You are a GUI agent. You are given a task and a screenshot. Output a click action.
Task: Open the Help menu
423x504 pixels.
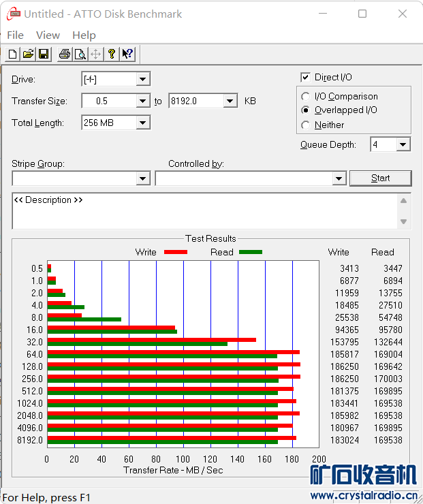click(x=84, y=35)
